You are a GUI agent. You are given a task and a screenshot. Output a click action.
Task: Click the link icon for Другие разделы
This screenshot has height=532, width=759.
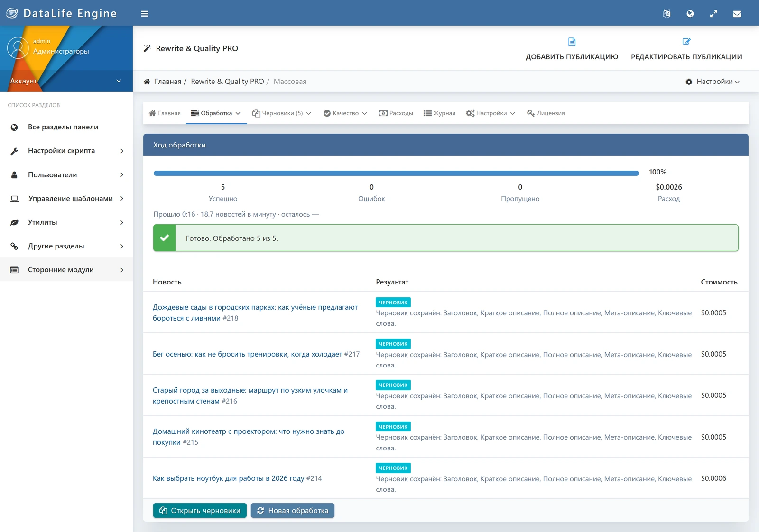point(14,246)
